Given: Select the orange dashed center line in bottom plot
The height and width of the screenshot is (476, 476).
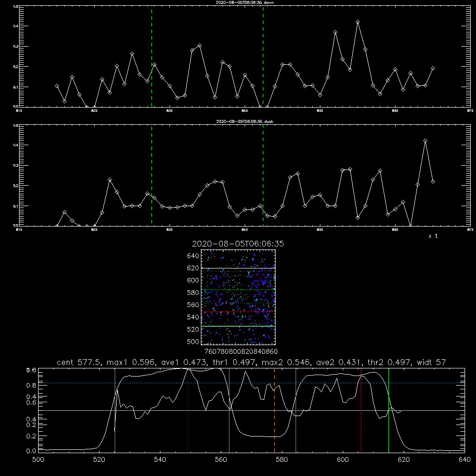Looking at the screenshot, I should tap(275, 410).
